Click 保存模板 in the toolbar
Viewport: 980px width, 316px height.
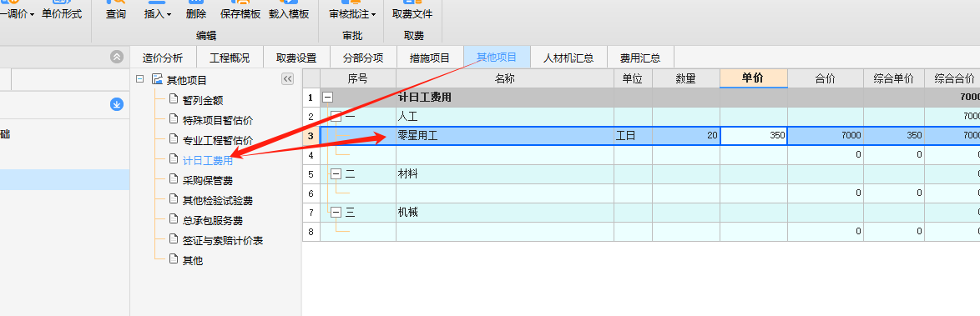[240, 10]
